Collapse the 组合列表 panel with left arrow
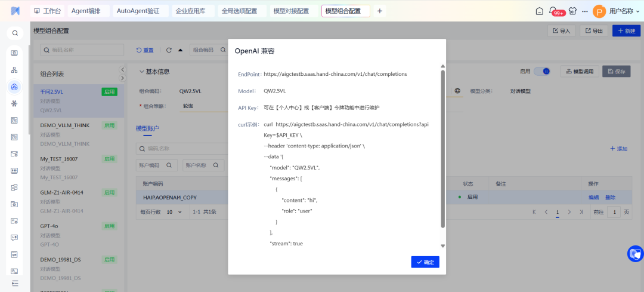644x292 pixels. click(x=122, y=70)
